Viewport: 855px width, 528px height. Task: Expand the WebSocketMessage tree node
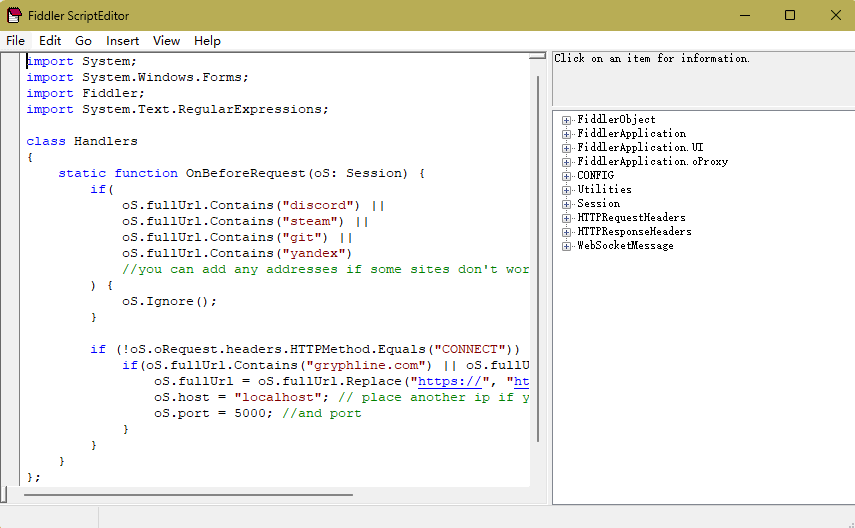click(567, 246)
